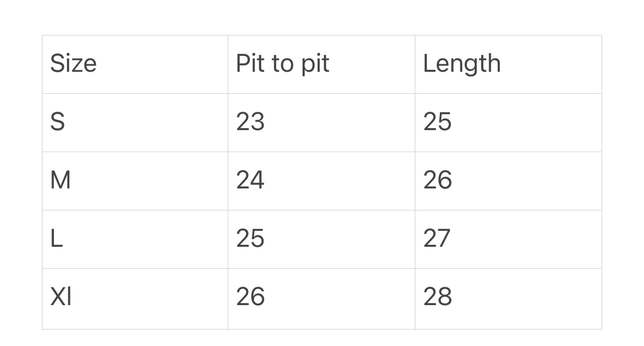The image size is (644, 346).
Task: Click pit to pit value 24
Action: [x=250, y=180]
